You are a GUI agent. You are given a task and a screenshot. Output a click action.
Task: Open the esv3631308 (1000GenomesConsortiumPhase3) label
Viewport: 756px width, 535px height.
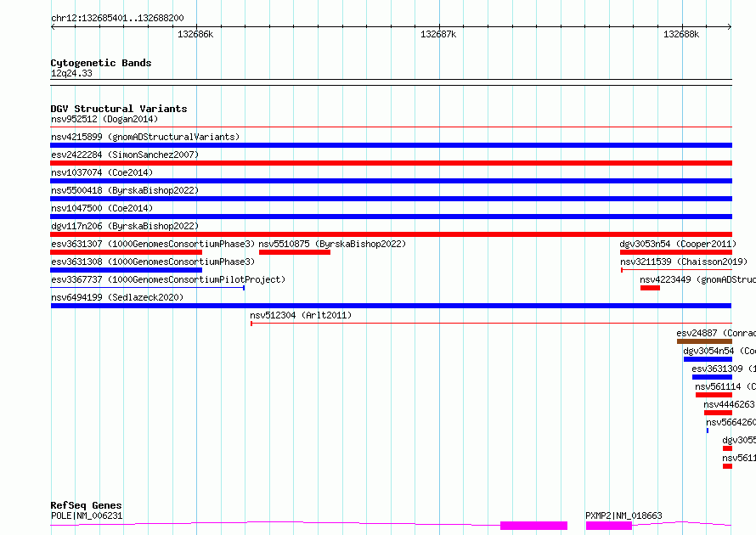pyautogui.click(x=153, y=262)
